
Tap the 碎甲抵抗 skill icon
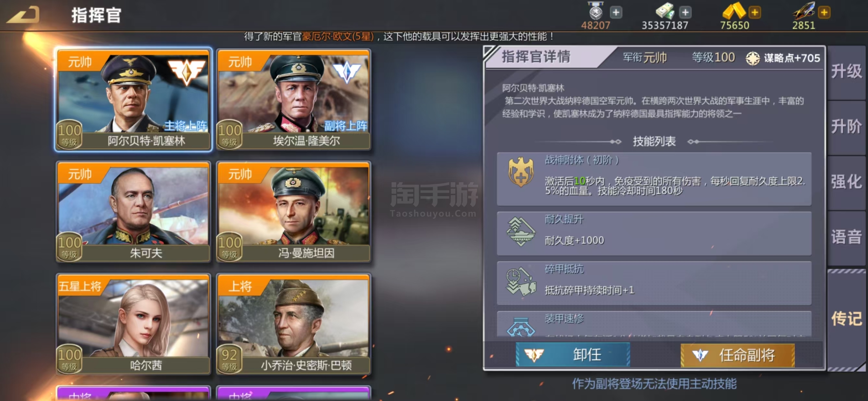tap(521, 281)
